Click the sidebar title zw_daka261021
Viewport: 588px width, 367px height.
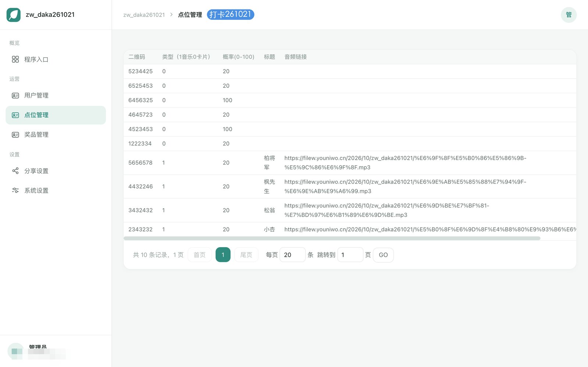coord(50,15)
